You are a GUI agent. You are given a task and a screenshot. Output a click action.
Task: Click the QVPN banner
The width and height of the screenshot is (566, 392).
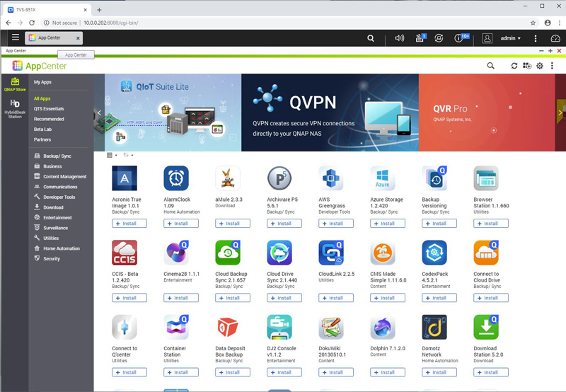coord(330,113)
